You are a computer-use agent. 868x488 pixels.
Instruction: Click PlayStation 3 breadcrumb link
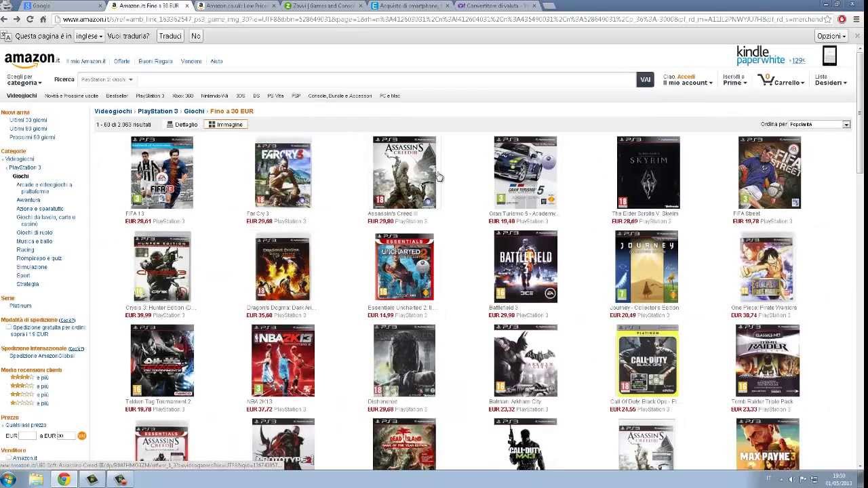[x=157, y=111]
